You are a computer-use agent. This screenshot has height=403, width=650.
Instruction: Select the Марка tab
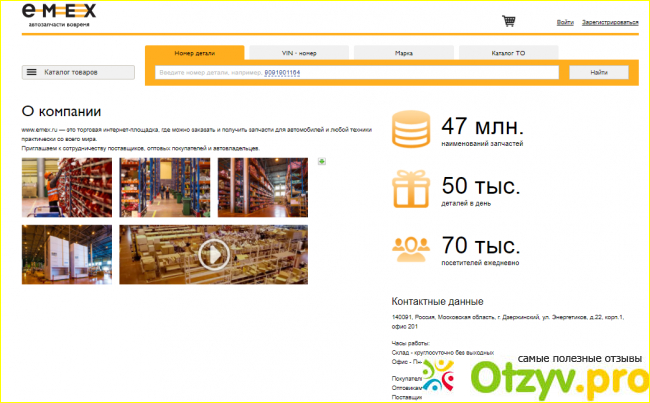404,52
